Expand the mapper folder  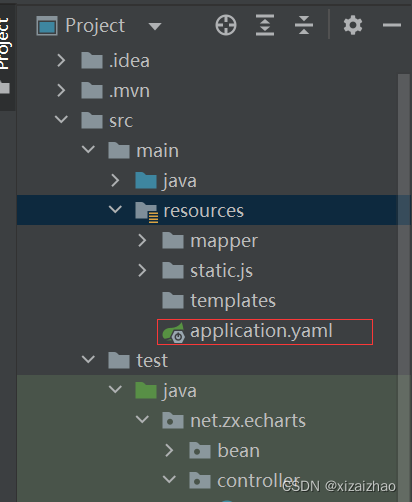click(142, 240)
